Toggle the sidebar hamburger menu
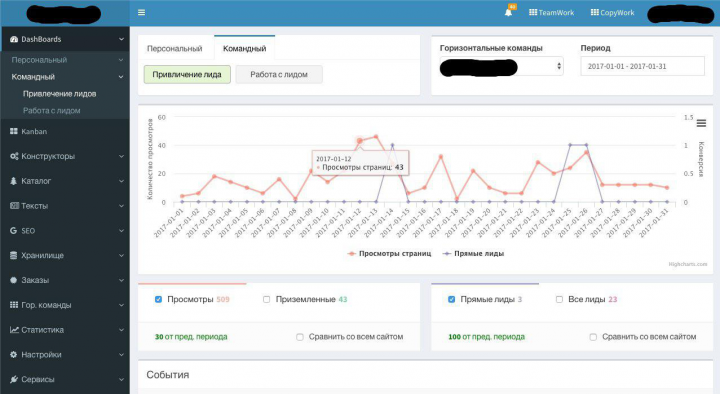This screenshot has width=720, height=394. [x=141, y=12]
